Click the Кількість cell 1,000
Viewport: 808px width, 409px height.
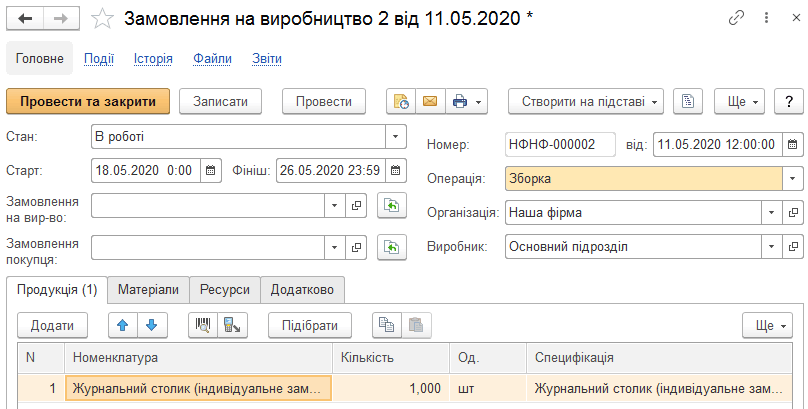pyautogui.click(x=391, y=388)
